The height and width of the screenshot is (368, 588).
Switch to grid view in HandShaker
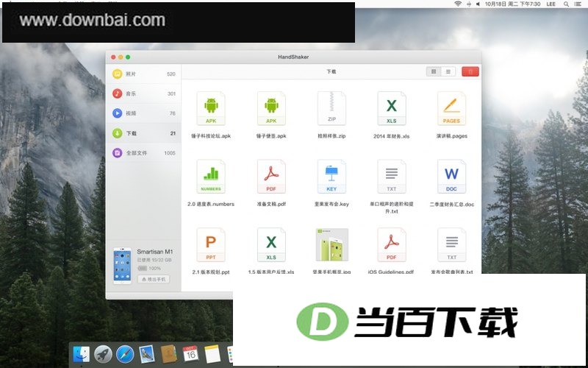tap(434, 71)
